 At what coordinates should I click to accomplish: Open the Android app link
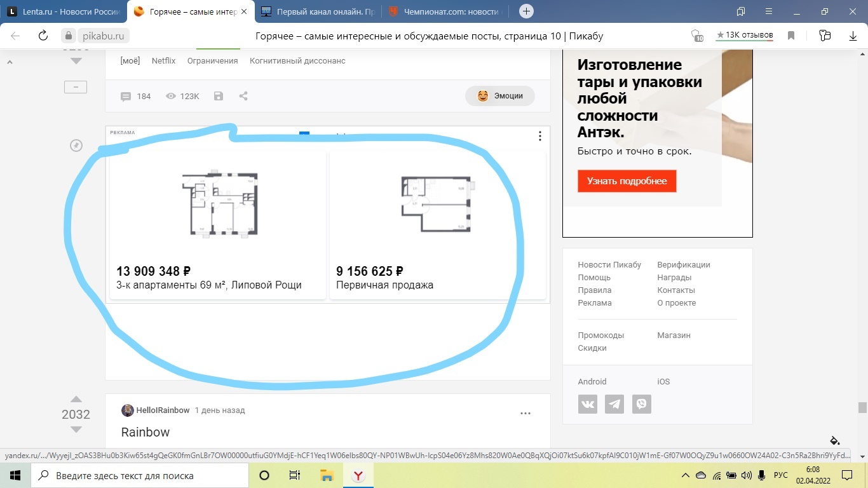point(592,382)
